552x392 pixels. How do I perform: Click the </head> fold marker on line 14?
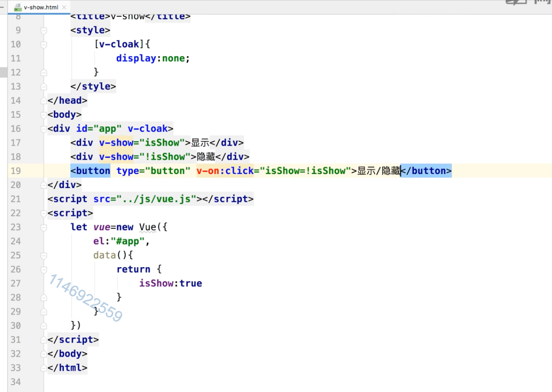[x=44, y=101]
